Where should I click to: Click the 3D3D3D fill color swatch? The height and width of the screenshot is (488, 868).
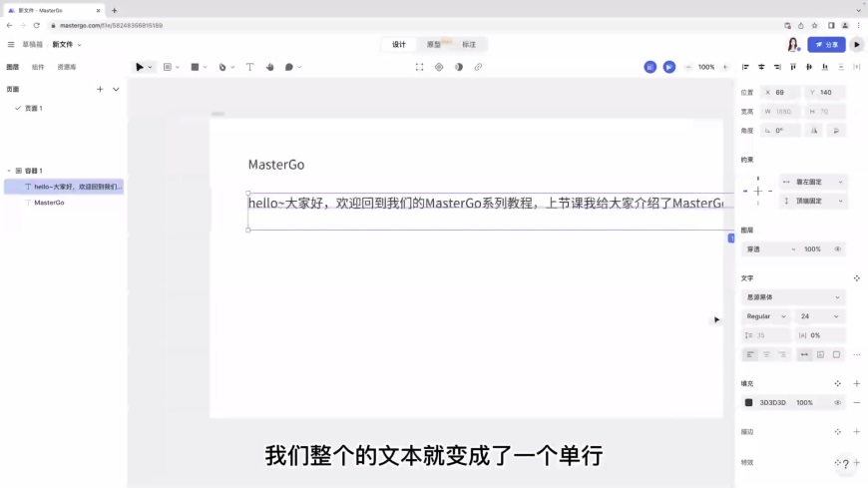(748, 403)
